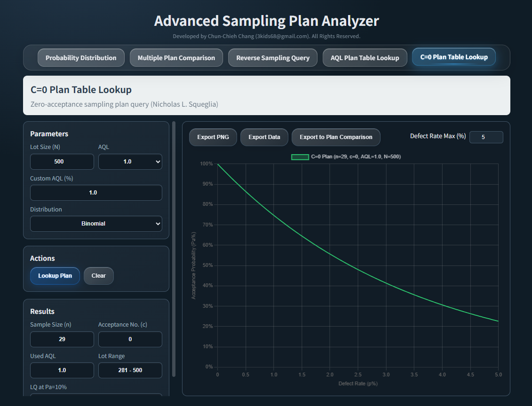Change the Defect Rate Max value
Viewport: 532px width, 406px height.
coord(486,137)
